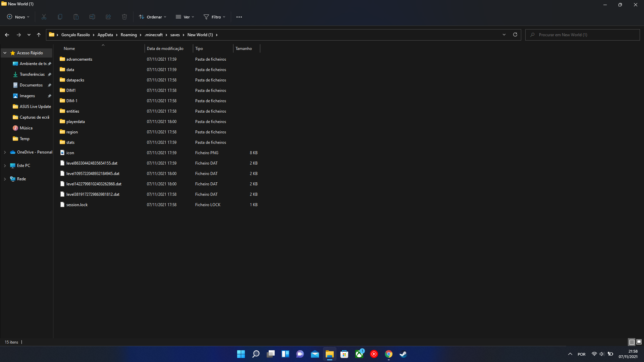Open Steam from the taskbar
The height and width of the screenshot is (362, 644).
(x=403, y=354)
